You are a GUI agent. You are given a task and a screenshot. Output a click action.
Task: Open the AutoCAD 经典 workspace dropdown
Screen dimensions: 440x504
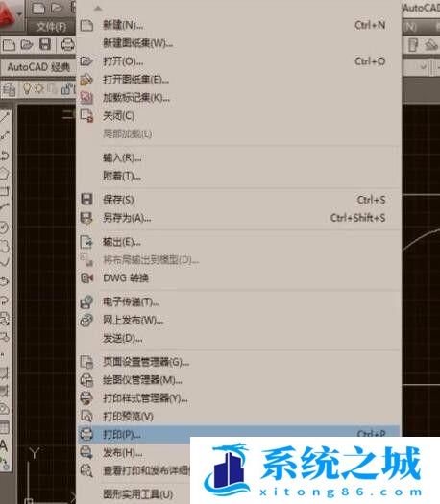tap(38, 67)
